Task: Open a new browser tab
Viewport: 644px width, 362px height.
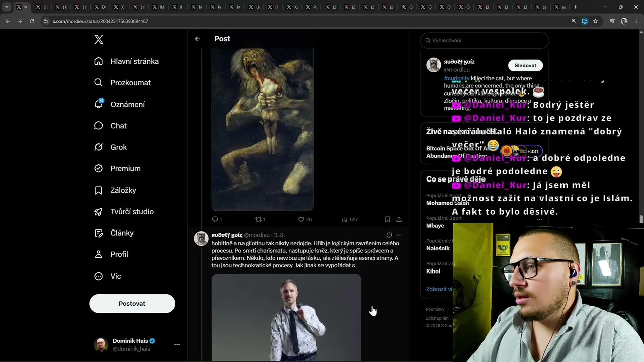Action: click(x=575, y=7)
